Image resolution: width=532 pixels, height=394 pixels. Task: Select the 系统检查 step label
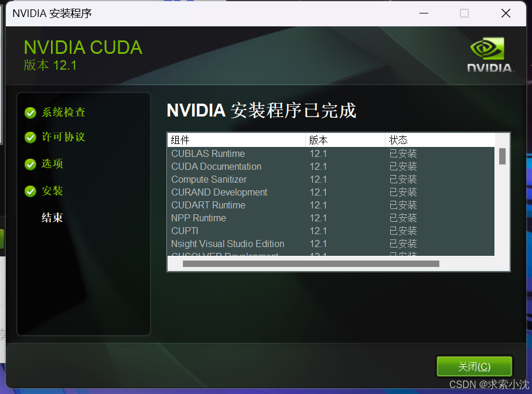[x=63, y=112]
